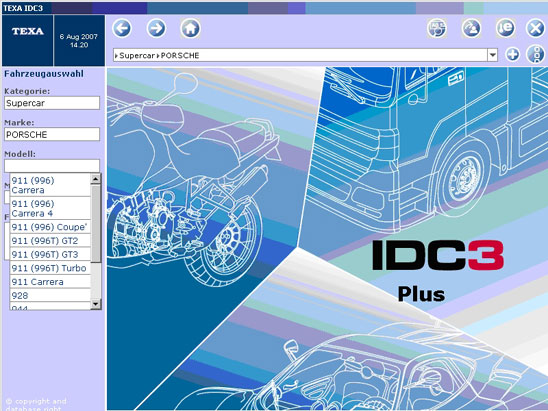Select model 911 (996) Carrera 4
548x411 pixels.
pyautogui.click(x=50, y=208)
